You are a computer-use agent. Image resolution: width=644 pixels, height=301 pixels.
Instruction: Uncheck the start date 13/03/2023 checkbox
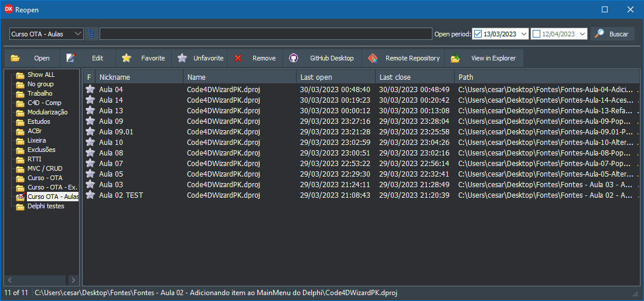[478, 34]
